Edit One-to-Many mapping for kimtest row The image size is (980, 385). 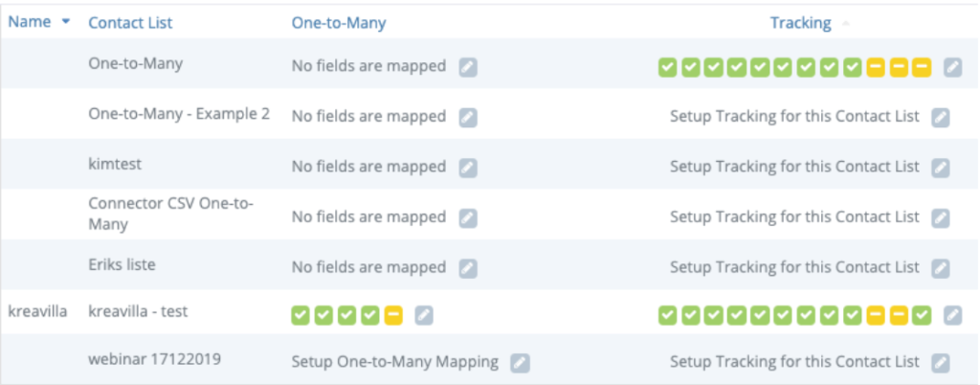coord(468,167)
